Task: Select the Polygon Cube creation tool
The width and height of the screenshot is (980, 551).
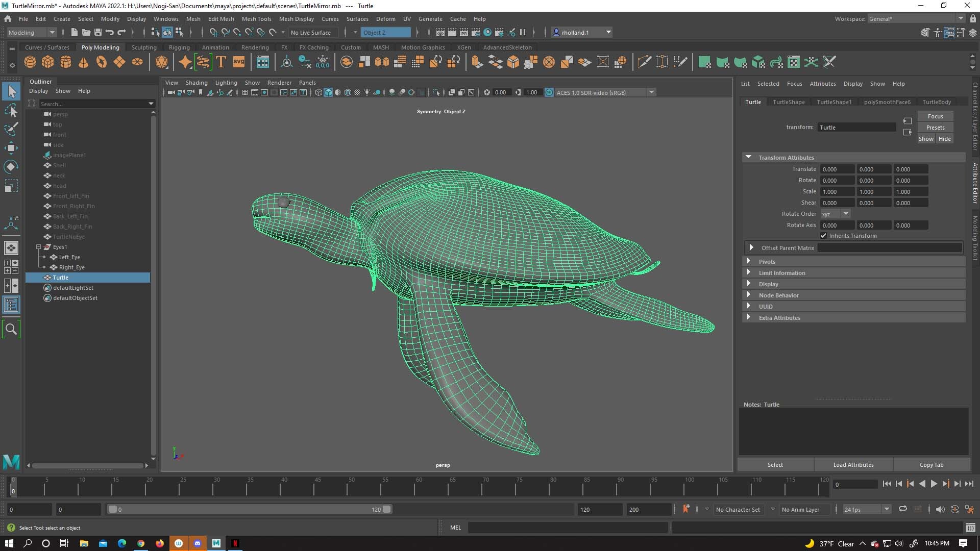Action: pos(48,62)
